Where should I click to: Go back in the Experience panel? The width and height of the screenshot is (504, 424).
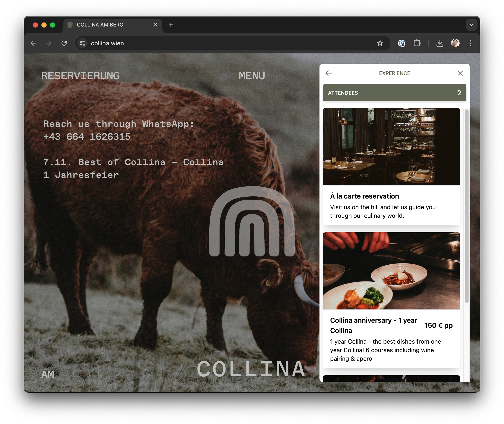[329, 73]
